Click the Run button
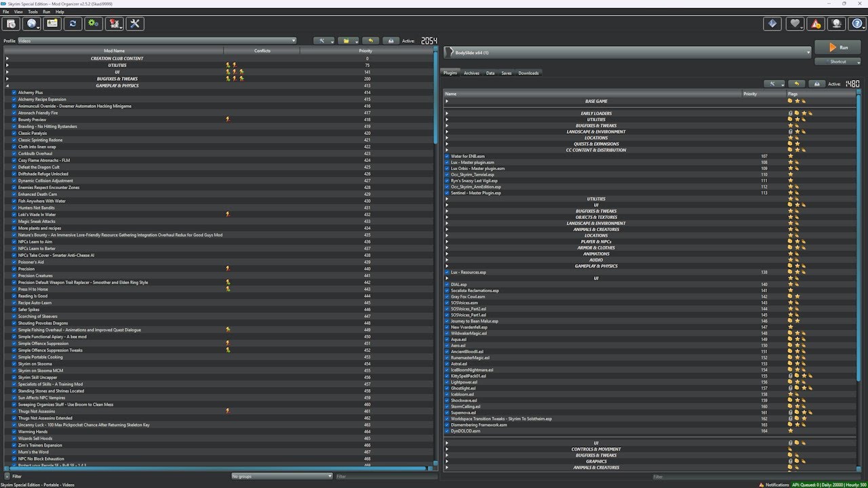Image resolution: width=868 pixels, height=488 pixels. [x=838, y=47]
